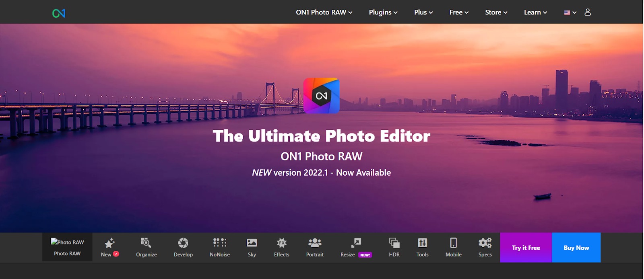The height and width of the screenshot is (279, 644).
Task: Select the Organize icon
Action: point(146,242)
